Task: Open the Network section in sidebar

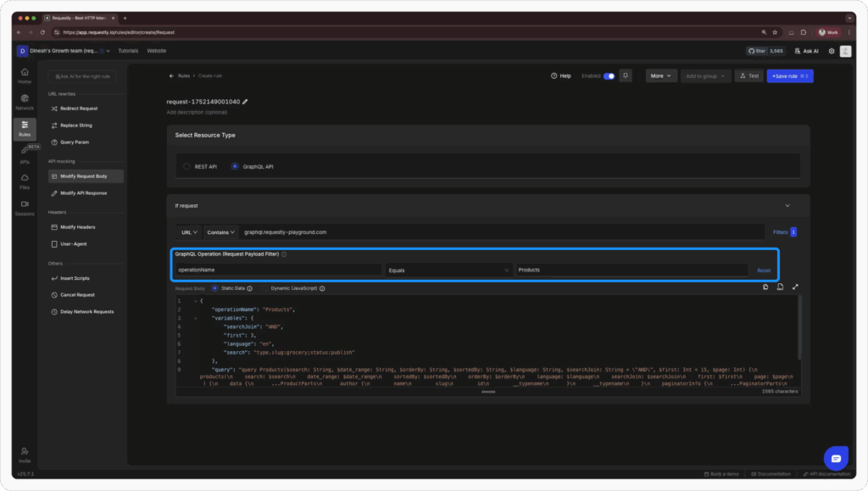Action: point(25,103)
